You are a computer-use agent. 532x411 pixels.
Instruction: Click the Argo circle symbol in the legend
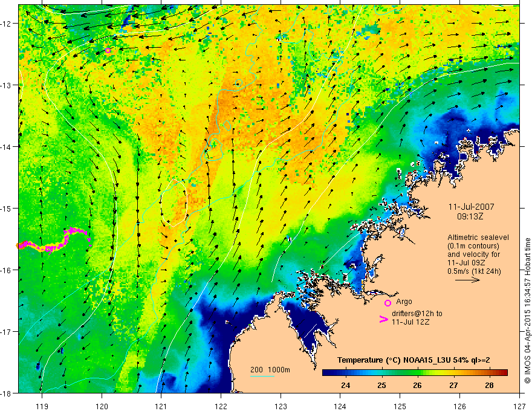pyautogui.click(x=388, y=303)
